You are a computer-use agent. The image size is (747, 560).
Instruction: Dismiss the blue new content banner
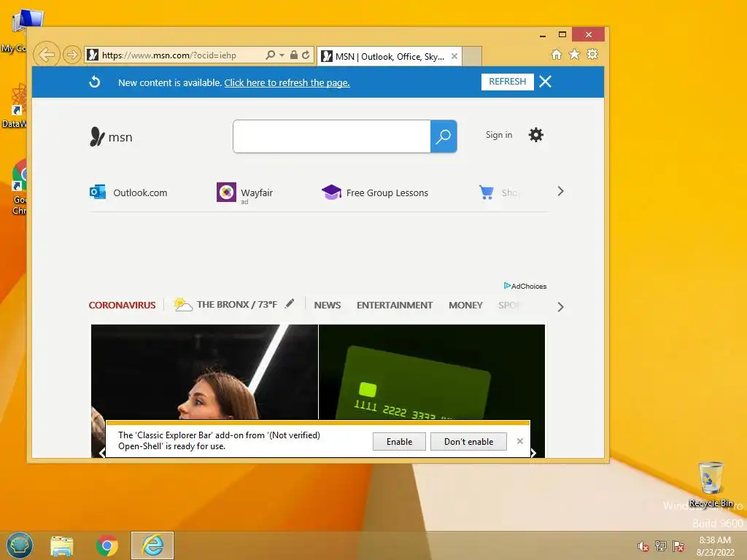coord(546,82)
